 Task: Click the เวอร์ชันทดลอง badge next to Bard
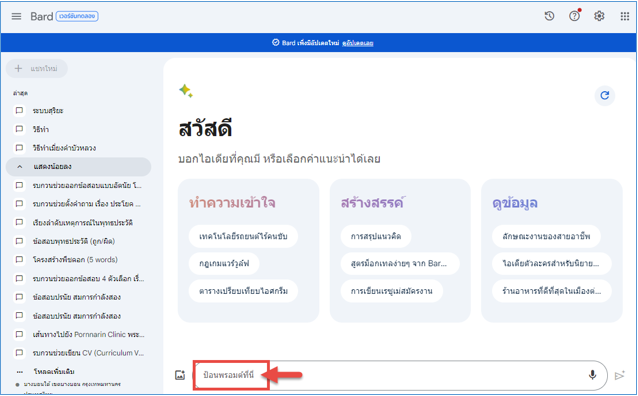tap(77, 16)
